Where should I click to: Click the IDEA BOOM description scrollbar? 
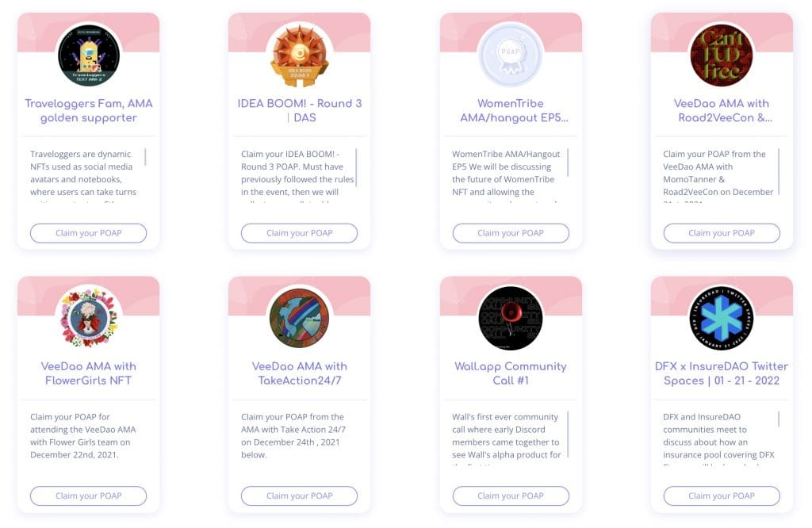pos(356,167)
